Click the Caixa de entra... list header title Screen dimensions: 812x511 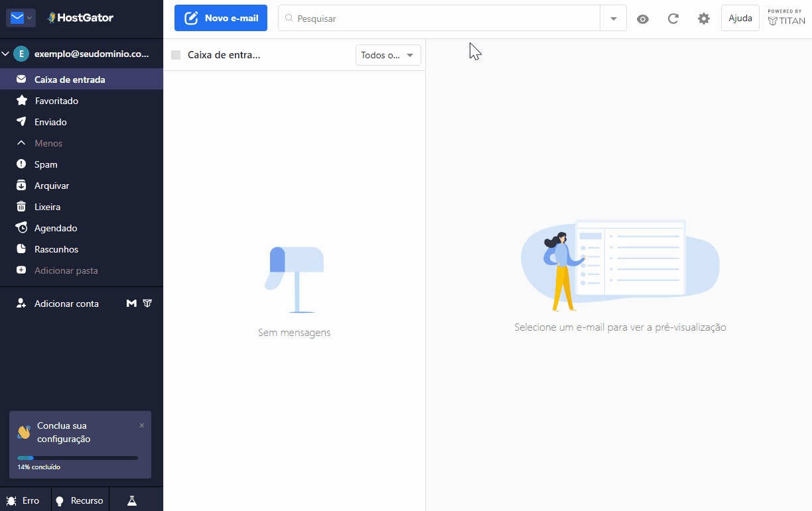(224, 55)
